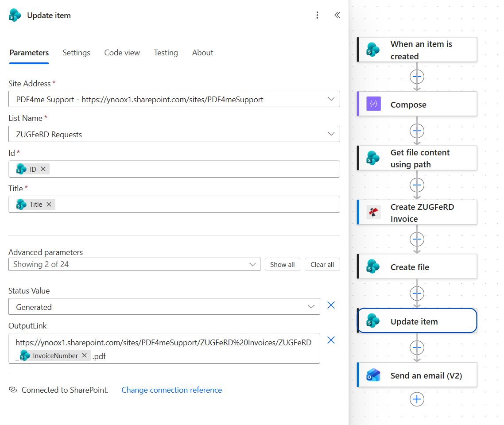The height and width of the screenshot is (425, 504).
Task: Delete the OutputLink parameter
Action: click(x=331, y=340)
